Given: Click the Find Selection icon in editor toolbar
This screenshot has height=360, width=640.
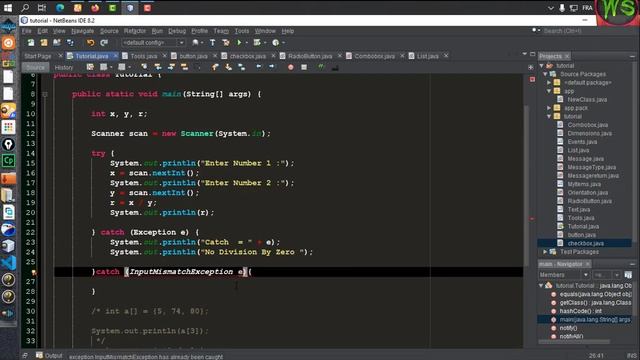Looking at the screenshot, I should [144, 67].
